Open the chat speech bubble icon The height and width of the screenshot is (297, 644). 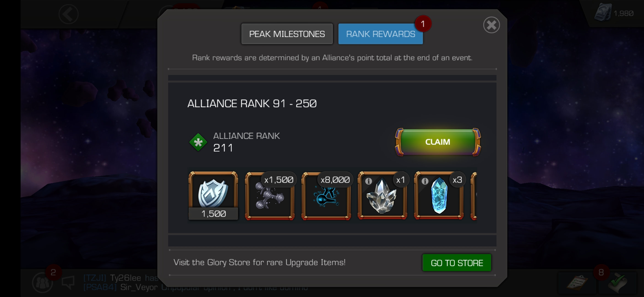(68, 282)
